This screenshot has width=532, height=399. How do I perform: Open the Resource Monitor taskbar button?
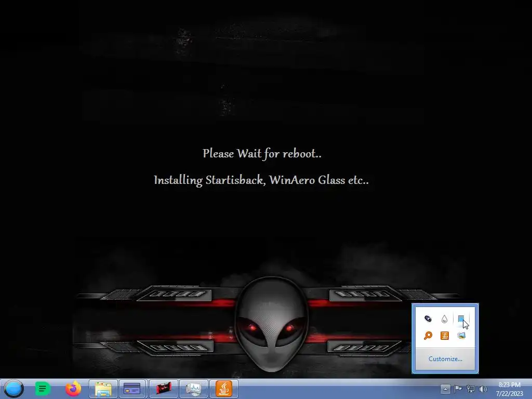[194, 389]
